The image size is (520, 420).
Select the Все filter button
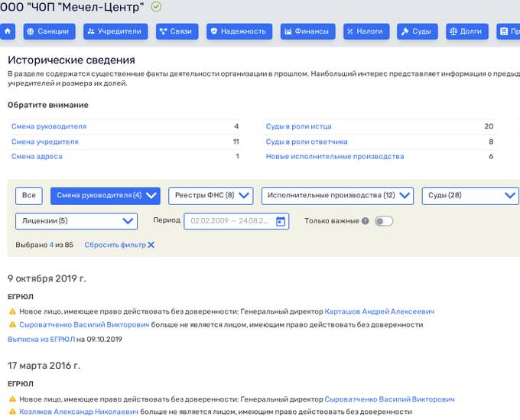[x=29, y=196]
